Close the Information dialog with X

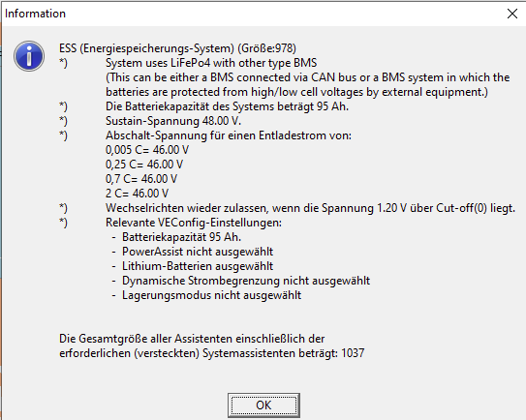point(512,14)
